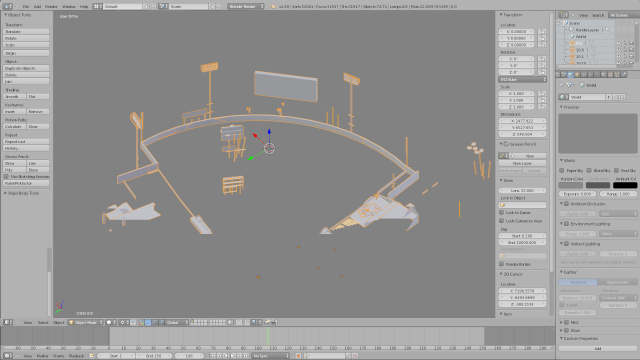The image size is (640, 360).
Task: Select the Scene properties tab icon
Action: (x=564, y=74)
